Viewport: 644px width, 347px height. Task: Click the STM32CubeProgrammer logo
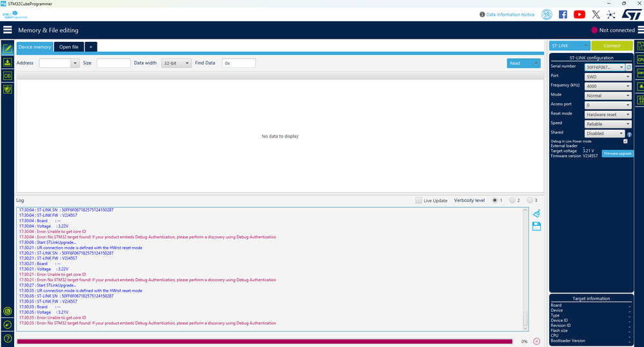coord(15,15)
